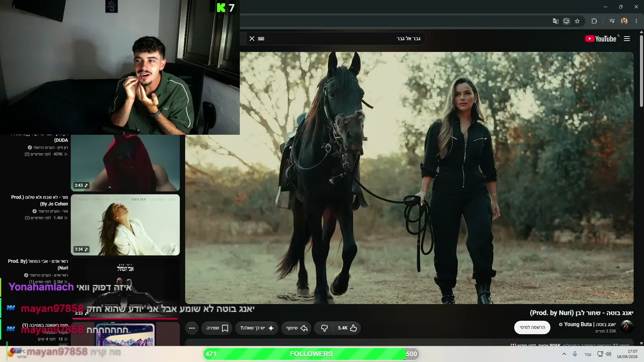This screenshot has width=644, height=362.
Task: Open the on-screen keyboard in search box
Action: [261, 39]
